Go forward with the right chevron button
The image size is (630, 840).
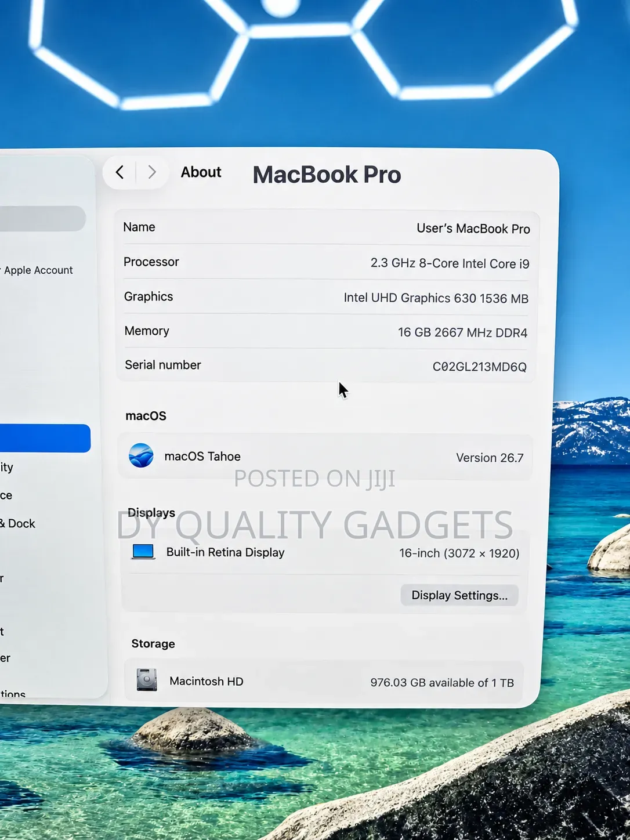point(152,172)
